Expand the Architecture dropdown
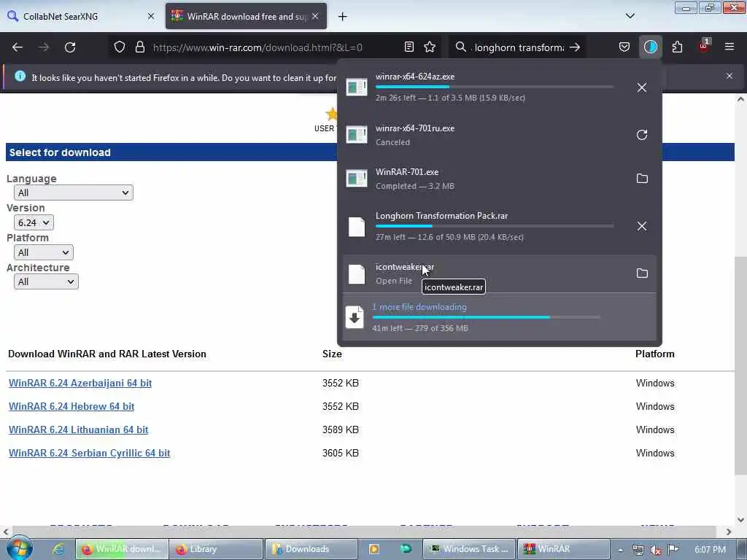Screen dimensions: 747x560 pos(46,282)
